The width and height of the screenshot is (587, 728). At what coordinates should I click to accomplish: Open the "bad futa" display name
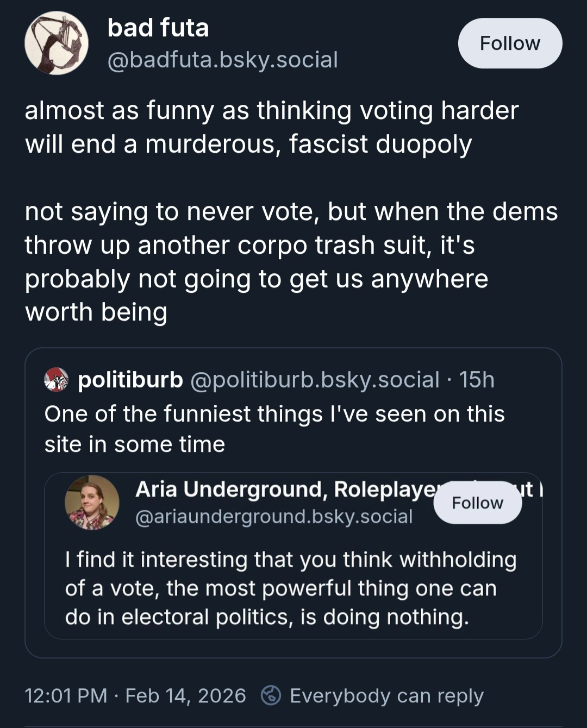pos(158,28)
